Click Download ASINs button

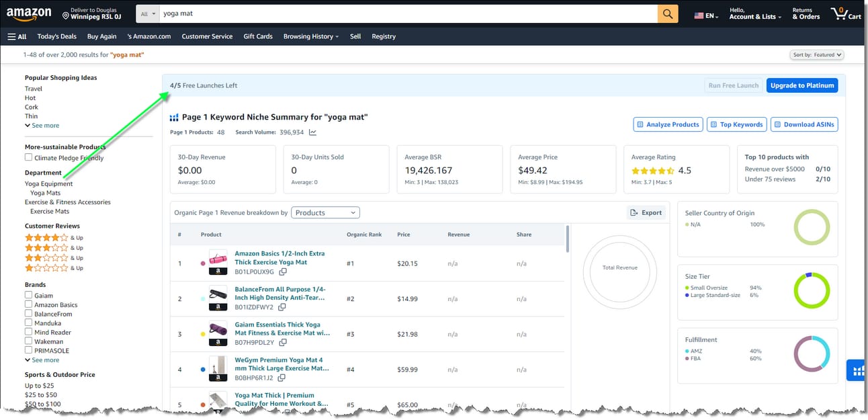(x=804, y=124)
